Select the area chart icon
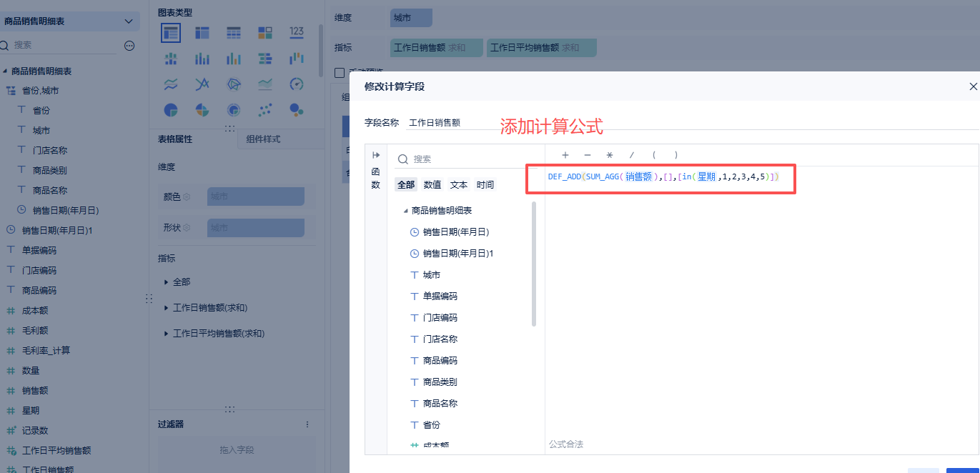The height and width of the screenshot is (473, 980). tap(265, 84)
